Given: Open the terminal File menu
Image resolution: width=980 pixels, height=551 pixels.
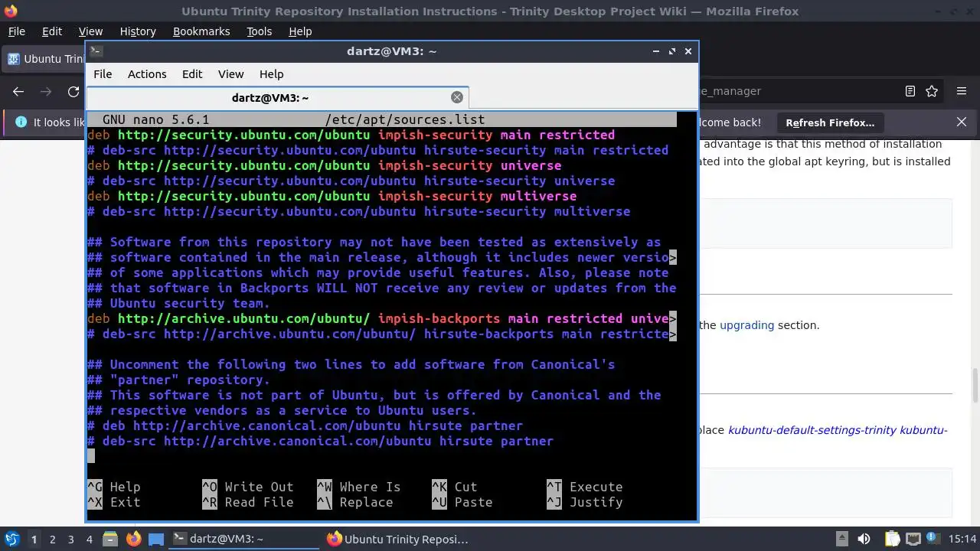Looking at the screenshot, I should (103, 74).
